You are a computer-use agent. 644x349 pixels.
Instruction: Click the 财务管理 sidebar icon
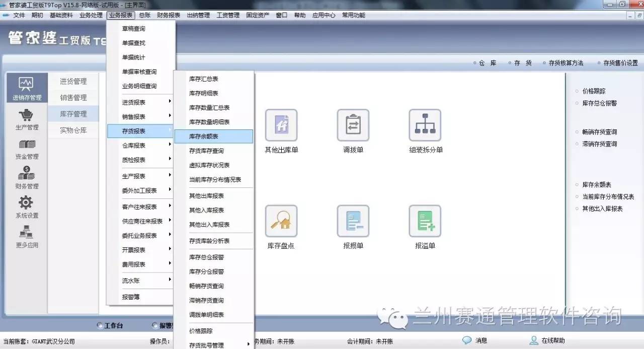point(27,178)
